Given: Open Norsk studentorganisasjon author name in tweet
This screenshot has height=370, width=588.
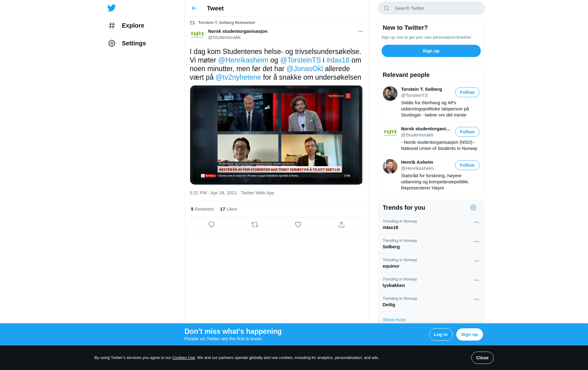Looking at the screenshot, I should point(238,31).
